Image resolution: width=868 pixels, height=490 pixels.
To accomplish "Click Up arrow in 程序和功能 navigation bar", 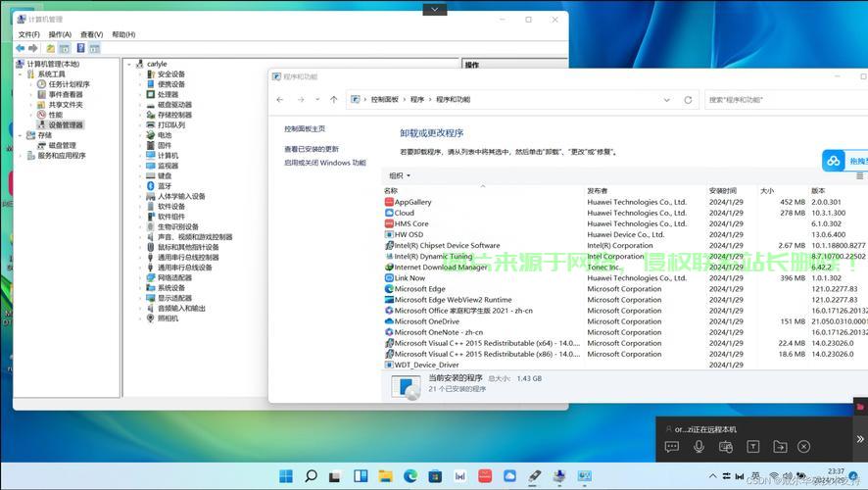I will tap(334, 100).
